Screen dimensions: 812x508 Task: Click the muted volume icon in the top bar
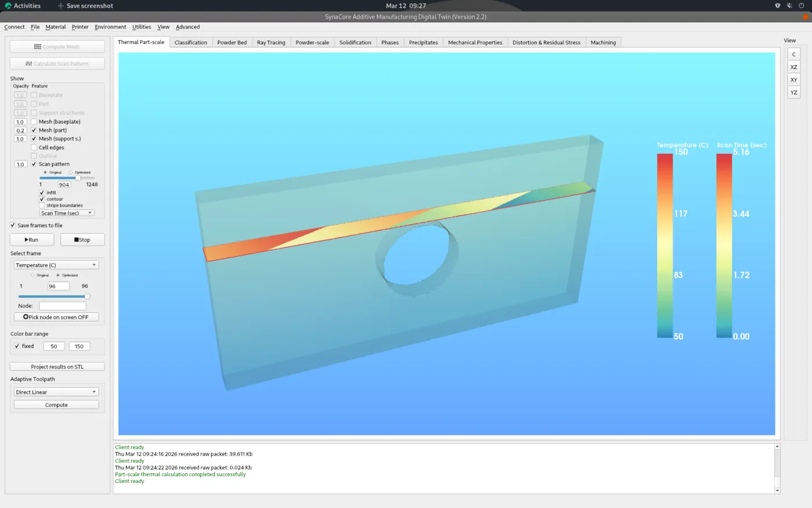[x=789, y=6]
